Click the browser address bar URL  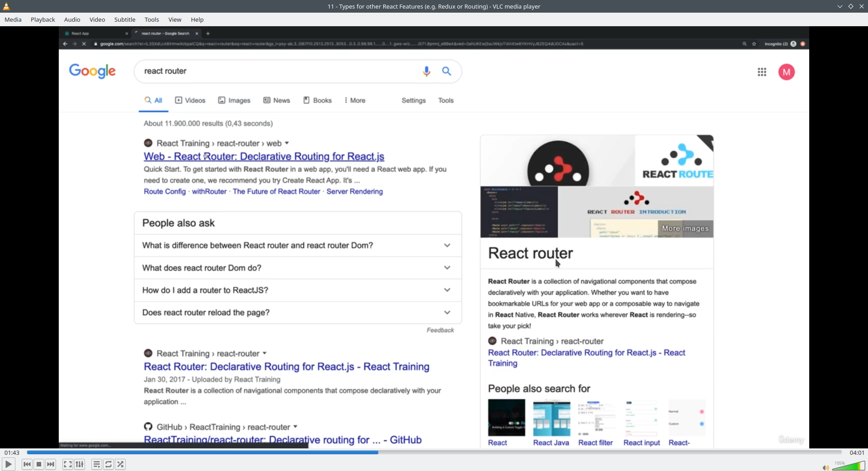(x=341, y=44)
